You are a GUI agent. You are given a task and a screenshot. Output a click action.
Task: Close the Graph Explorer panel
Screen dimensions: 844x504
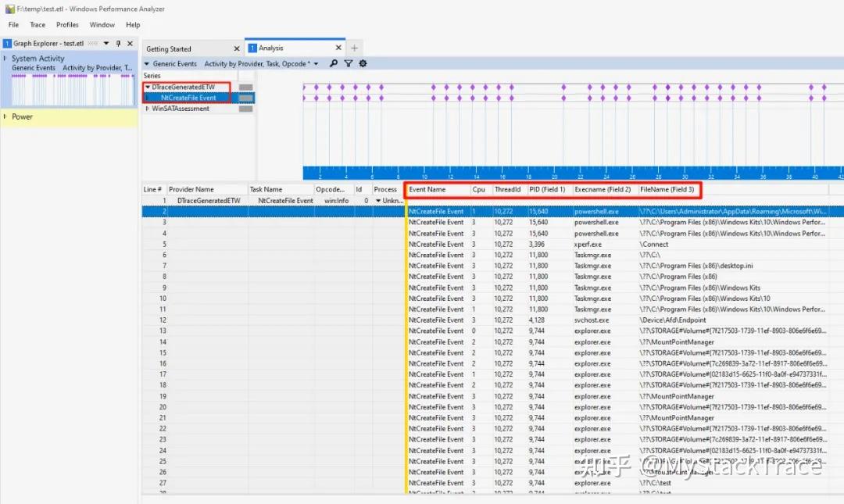tap(130, 43)
